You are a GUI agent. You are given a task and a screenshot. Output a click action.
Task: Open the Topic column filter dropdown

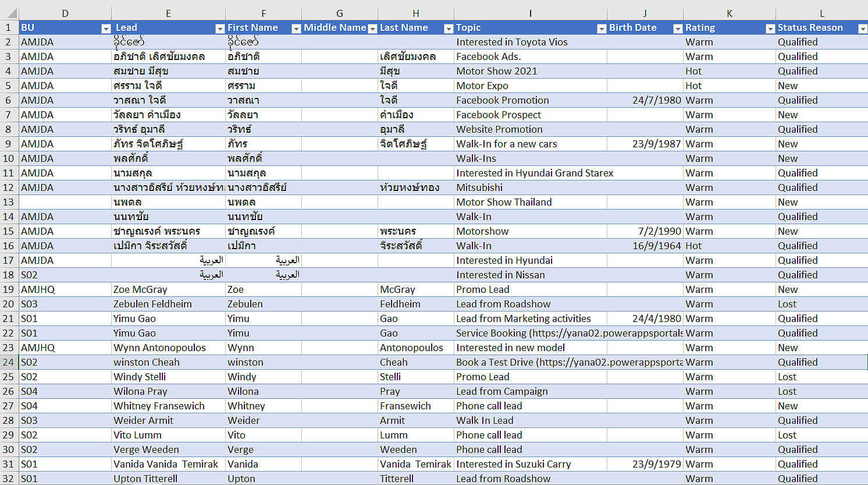602,29
